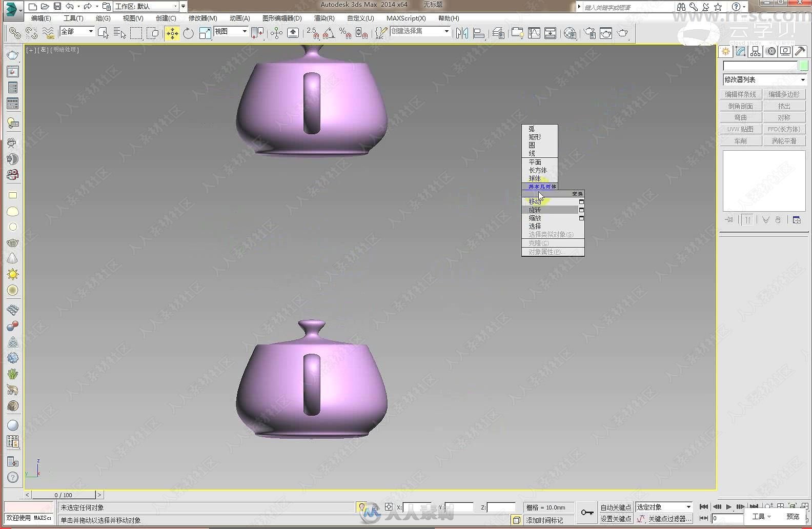Select the Select and Scale tool

205,33
